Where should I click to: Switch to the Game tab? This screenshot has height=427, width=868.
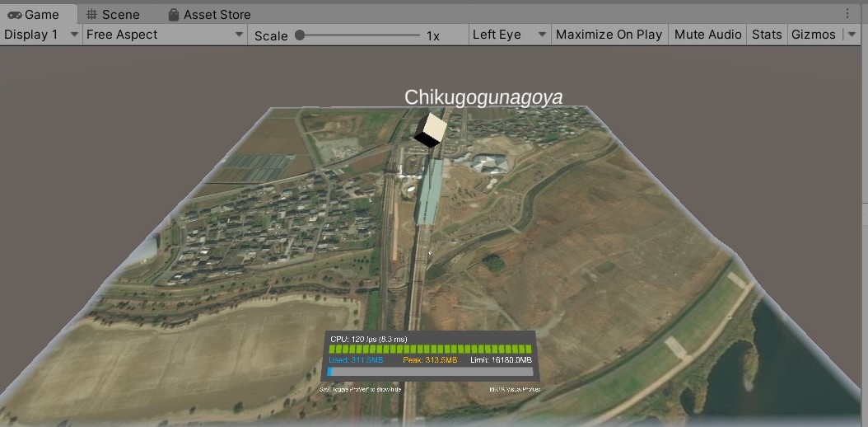pyautogui.click(x=39, y=14)
